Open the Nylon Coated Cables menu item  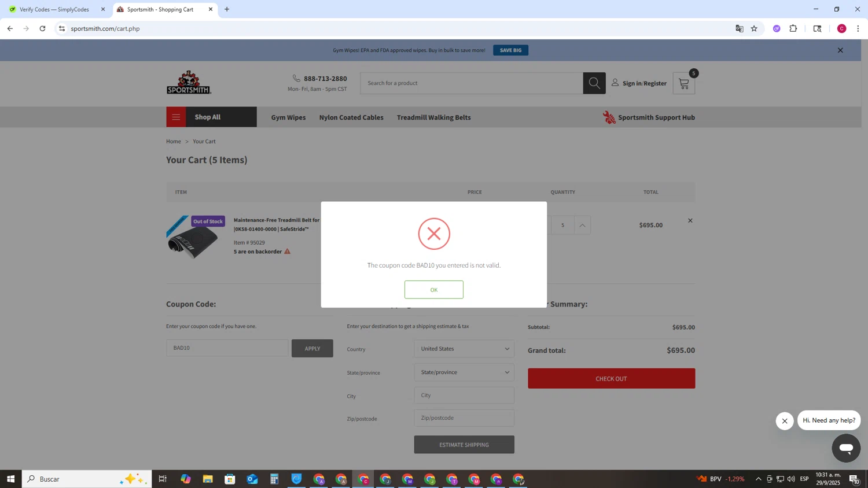click(x=351, y=117)
